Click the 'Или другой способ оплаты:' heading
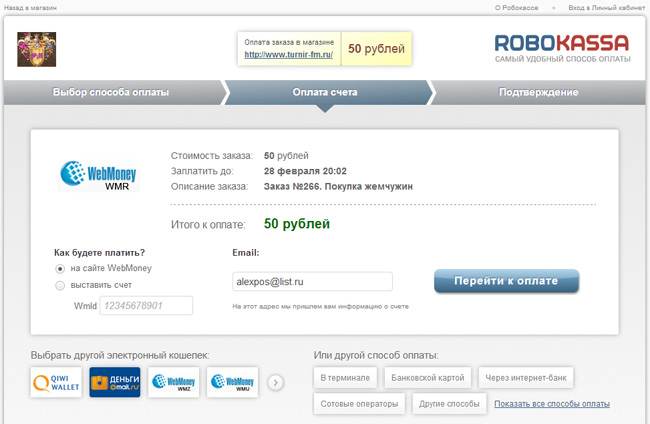 [376, 355]
